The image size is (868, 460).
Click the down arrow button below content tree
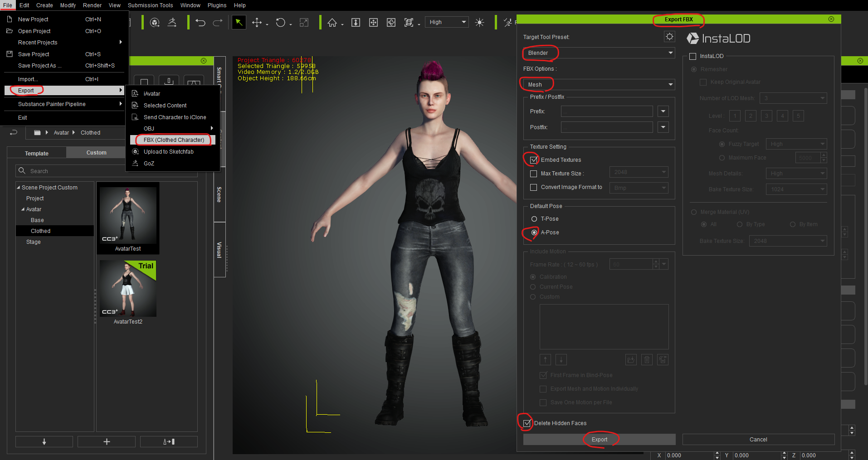click(x=44, y=441)
